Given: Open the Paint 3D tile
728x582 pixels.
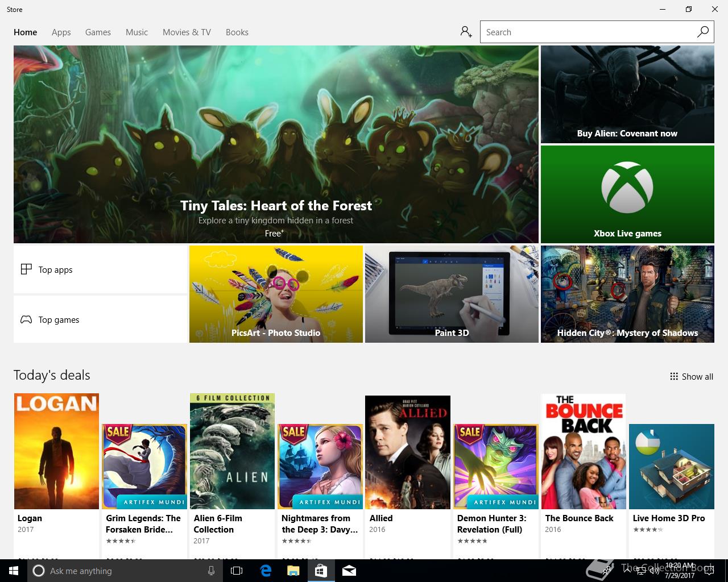Looking at the screenshot, I should pyautogui.click(x=452, y=294).
